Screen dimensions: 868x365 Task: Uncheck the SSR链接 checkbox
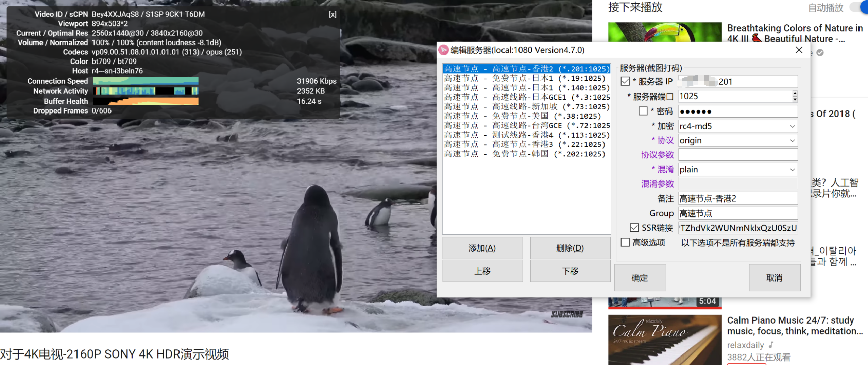634,228
